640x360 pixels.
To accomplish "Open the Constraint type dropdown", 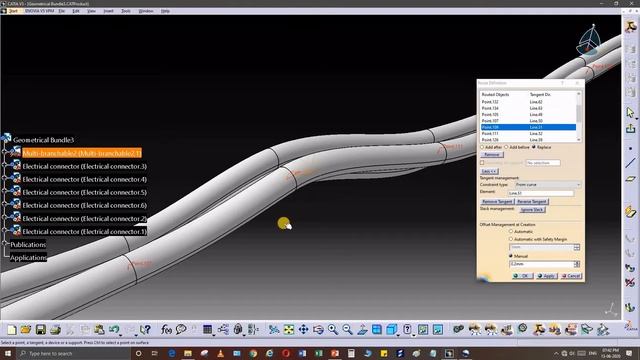I will pos(547,185).
